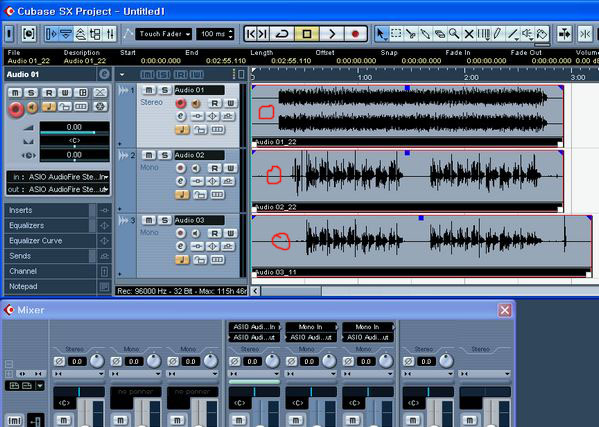Image resolution: width=599 pixels, height=427 pixels.
Task: Select the Glue tool
Action: click(425, 34)
